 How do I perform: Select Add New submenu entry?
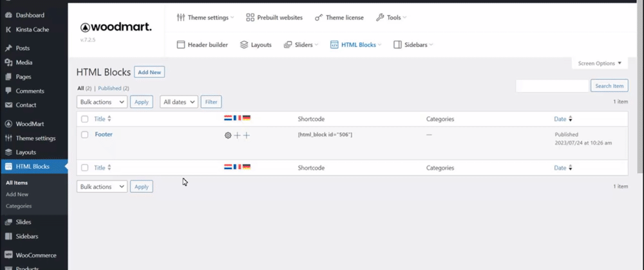click(17, 194)
